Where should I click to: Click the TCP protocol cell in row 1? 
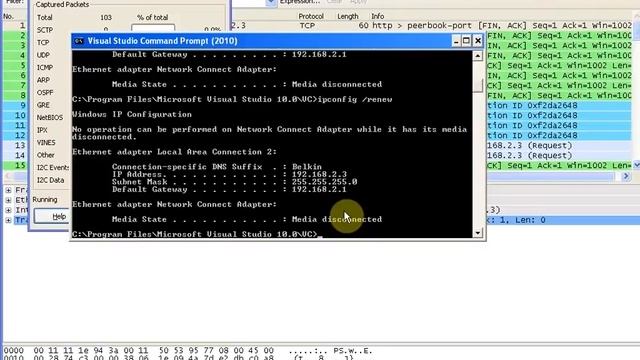[x=307, y=25]
